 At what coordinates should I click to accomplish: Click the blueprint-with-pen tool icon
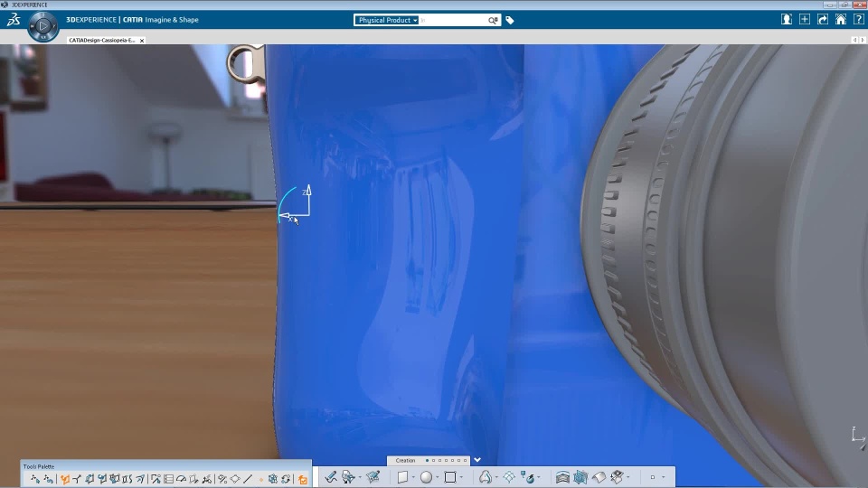click(x=373, y=477)
